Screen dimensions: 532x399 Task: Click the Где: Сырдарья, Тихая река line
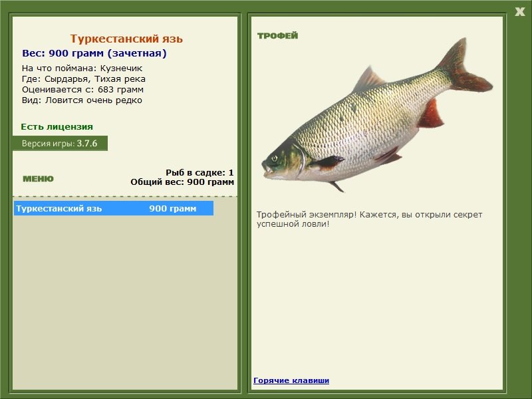pyautogui.click(x=84, y=79)
